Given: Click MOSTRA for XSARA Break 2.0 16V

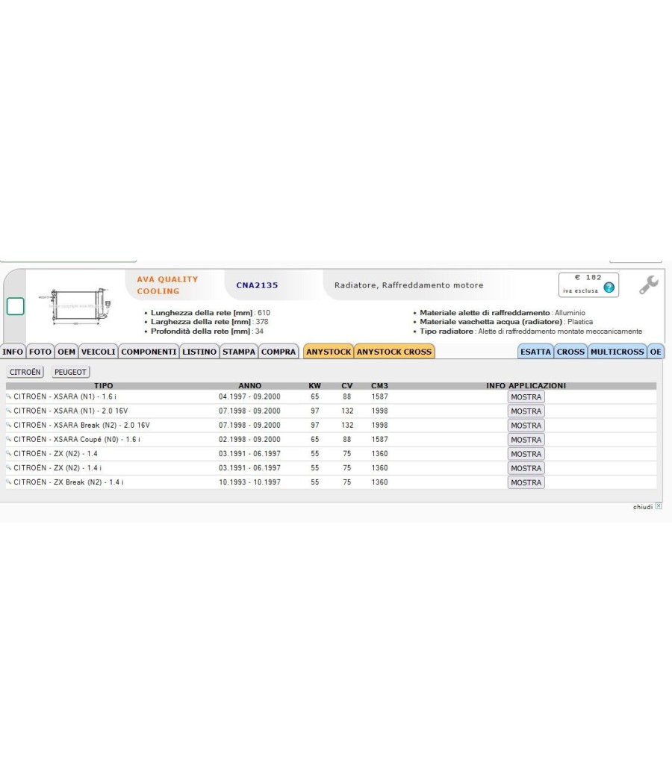Looking at the screenshot, I should click(x=526, y=425).
